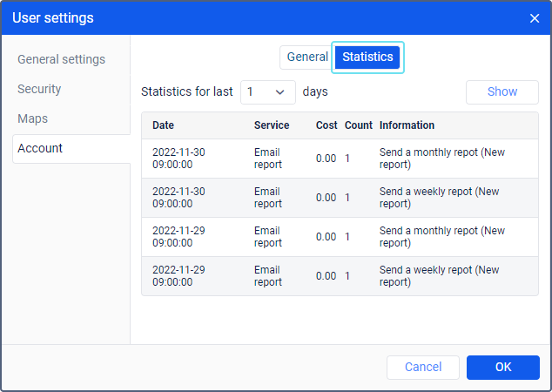Click the Statistics tab
The height and width of the screenshot is (392, 552).
367,57
